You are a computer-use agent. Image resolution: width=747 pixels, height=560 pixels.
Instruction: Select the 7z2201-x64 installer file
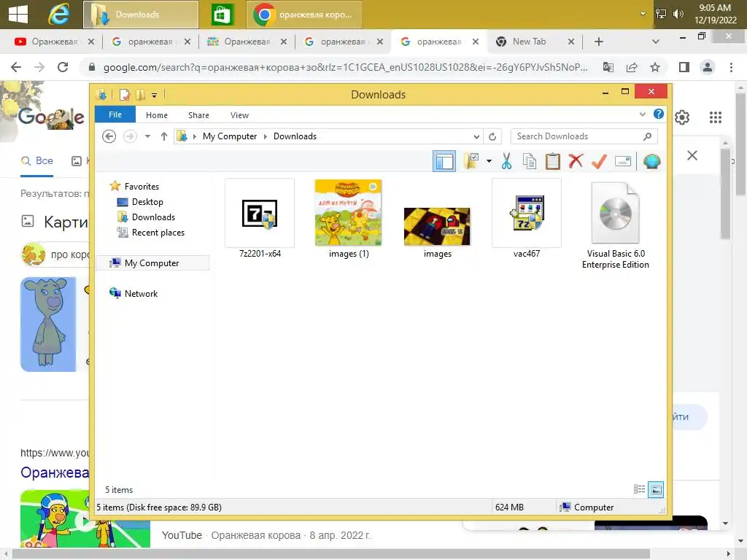coord(260,219)
